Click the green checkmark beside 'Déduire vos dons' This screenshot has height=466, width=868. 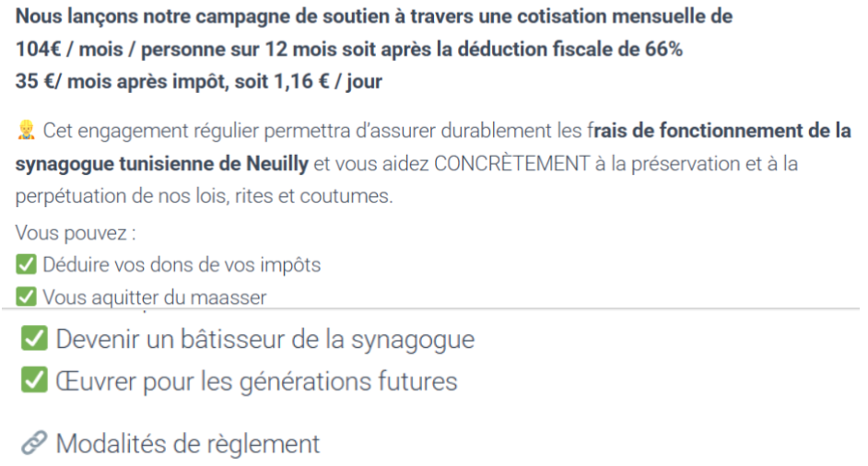point(26,265)
